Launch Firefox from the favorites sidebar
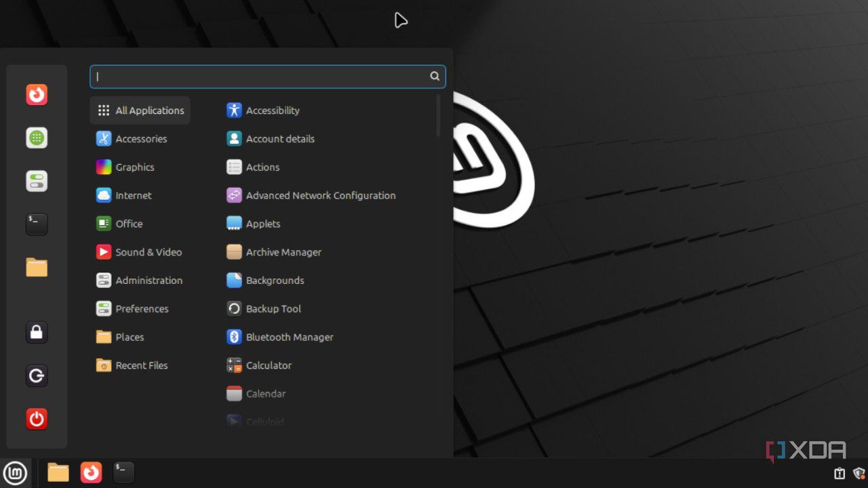The height and width of the screenshot is (488, 868). pyautogui.click(x=37, y=94)
